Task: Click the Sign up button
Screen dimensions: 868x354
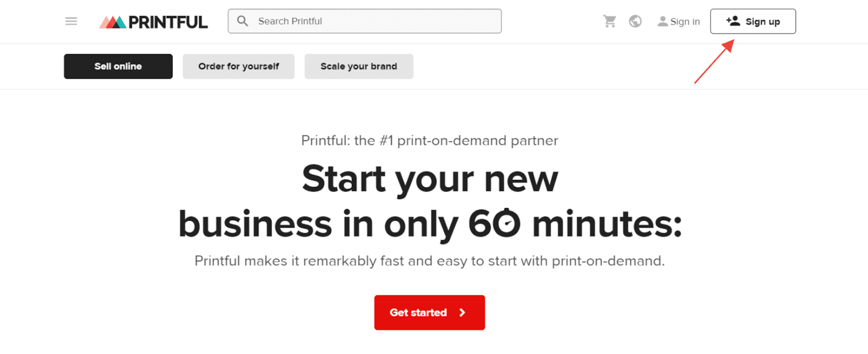Action: coord(753,21)
